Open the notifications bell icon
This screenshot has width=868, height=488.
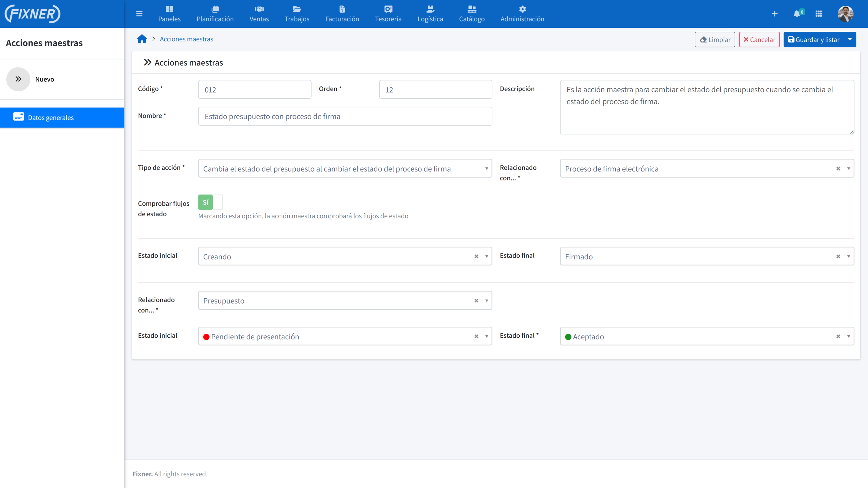pyautogui.click(x=797, y=14)
